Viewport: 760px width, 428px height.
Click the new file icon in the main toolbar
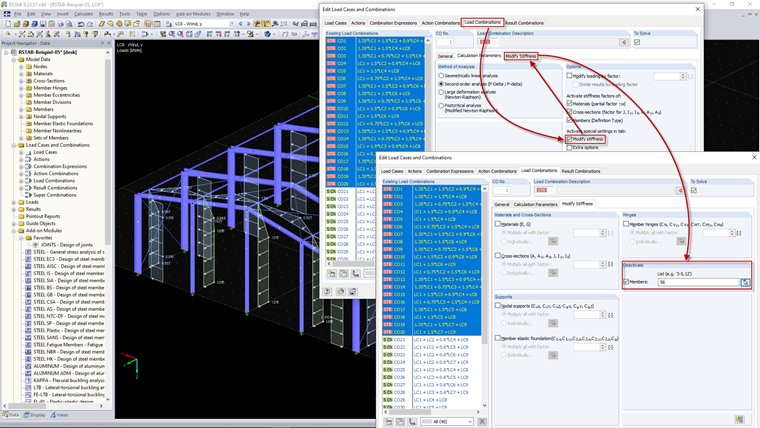tap(6, 23)
